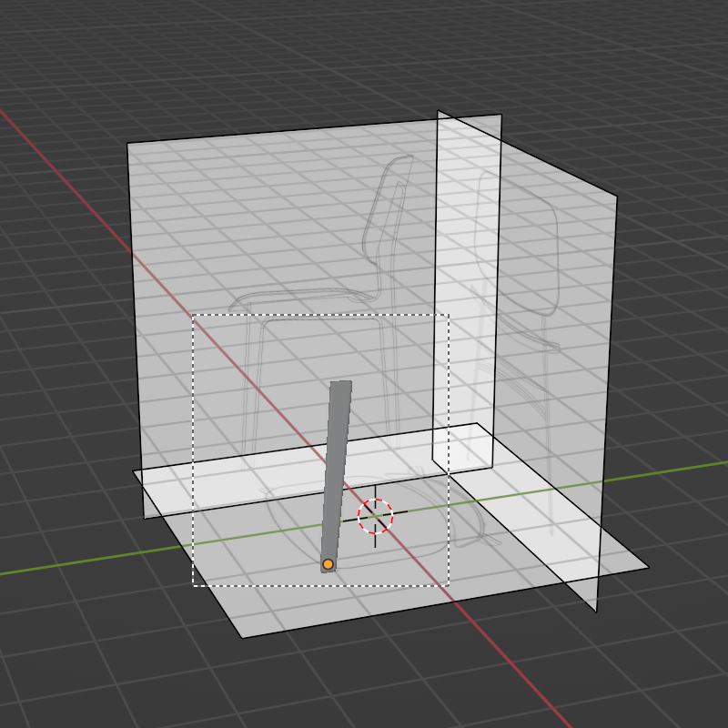
Task: Click the top tip of the bone
Action: tap(341, 383)
